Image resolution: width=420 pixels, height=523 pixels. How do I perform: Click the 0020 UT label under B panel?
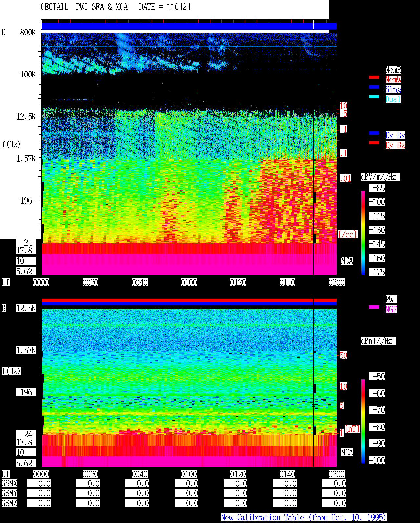pyautogui.click(x=91, y=474)
